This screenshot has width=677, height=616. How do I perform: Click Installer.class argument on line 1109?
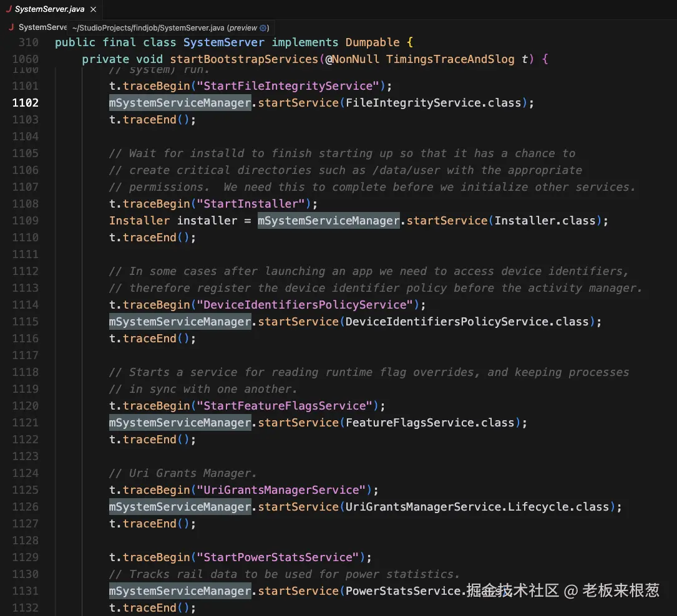tap(545, 221)
